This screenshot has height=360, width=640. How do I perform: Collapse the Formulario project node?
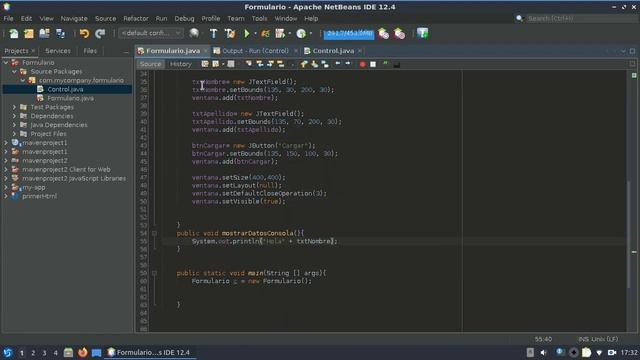click(x=6, y=62)
